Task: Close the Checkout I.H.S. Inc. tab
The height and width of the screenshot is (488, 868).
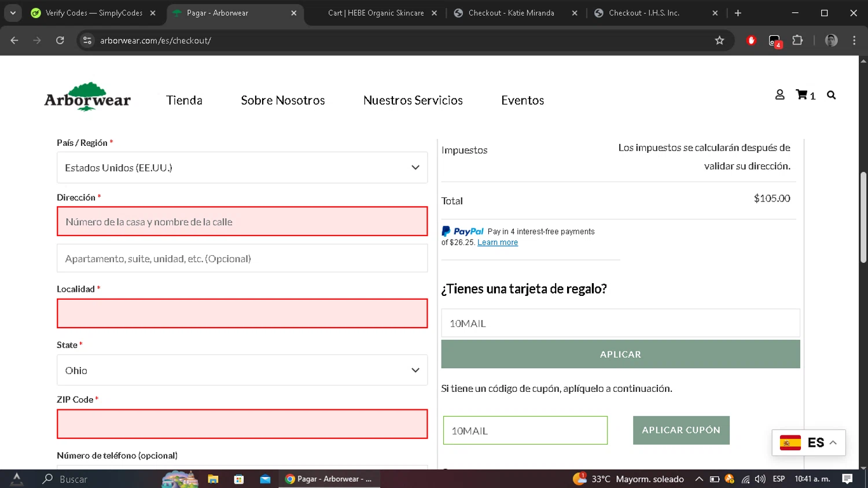Action: (715, 13)
